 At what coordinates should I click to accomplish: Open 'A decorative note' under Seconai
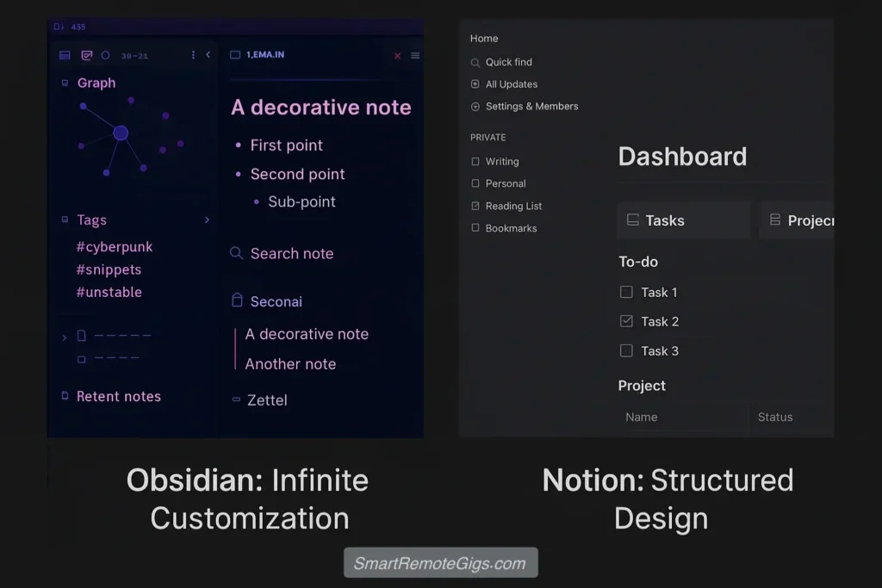tap(307, 334)
